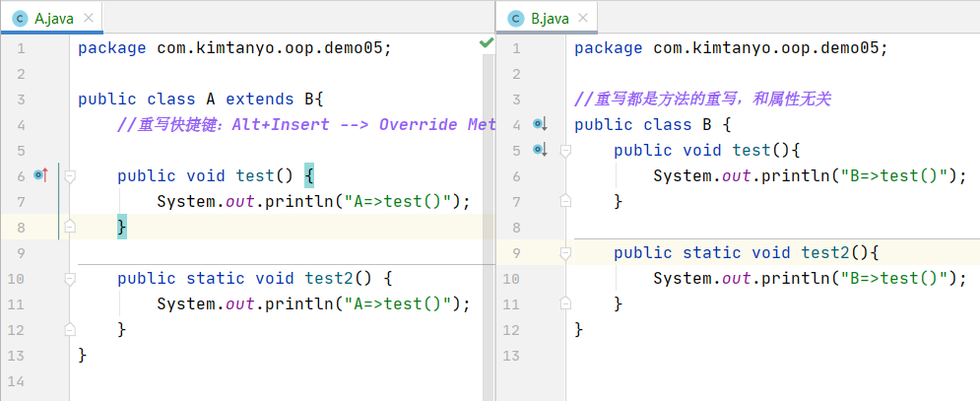Image resolution: width=980 pixels, height=401 pixels.
Task: Collapse the test2() method fold in A.java line 10
Action: (x=70, y=279)
